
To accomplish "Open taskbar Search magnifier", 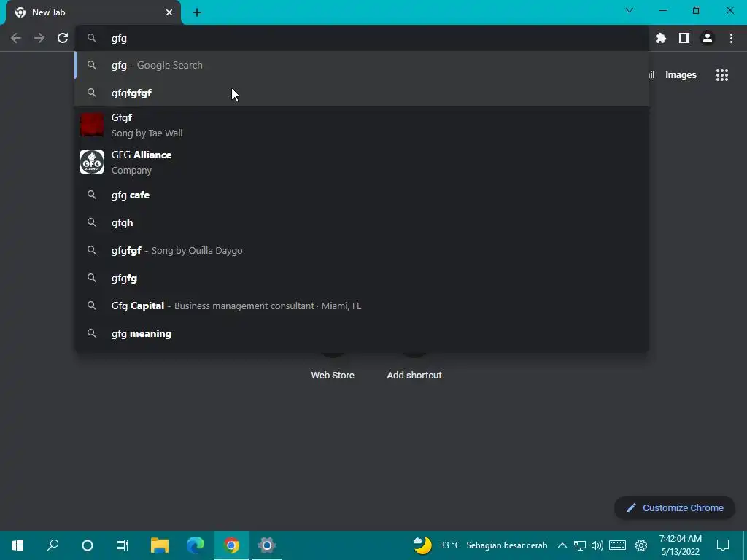I will 53,545.
